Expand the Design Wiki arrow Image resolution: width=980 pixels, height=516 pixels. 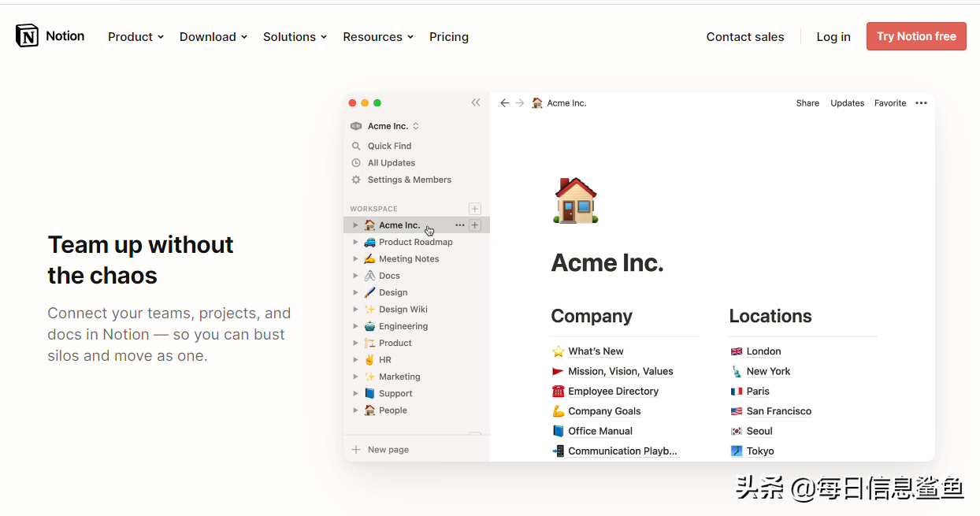[x=355, y=310]
